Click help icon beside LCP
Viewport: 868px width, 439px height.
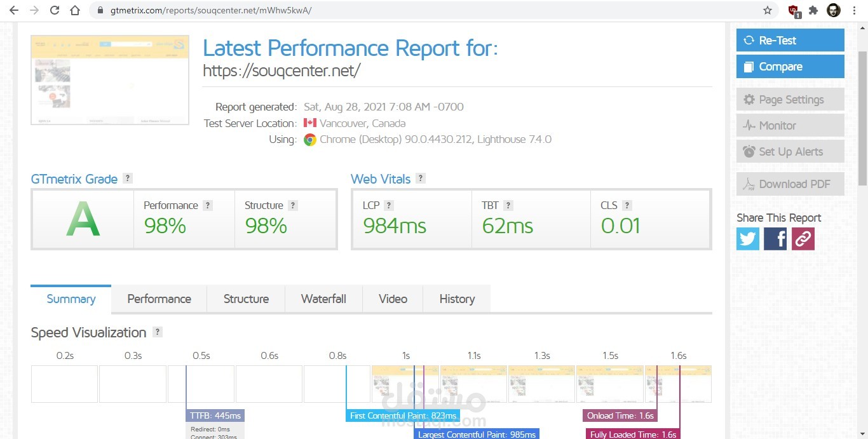tap(389, 205)
